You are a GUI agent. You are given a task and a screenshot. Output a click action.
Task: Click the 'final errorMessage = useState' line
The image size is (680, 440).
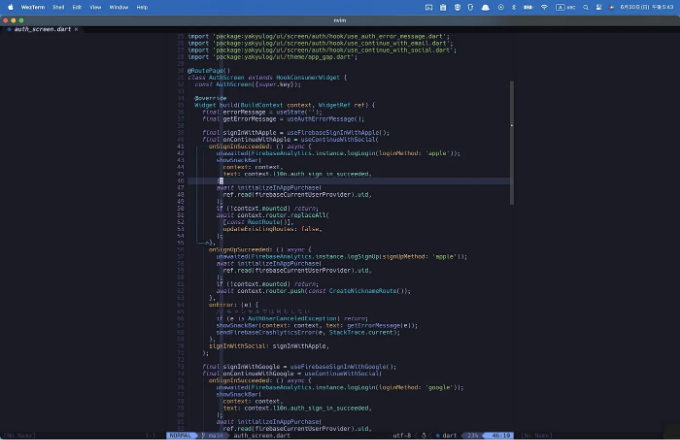[262, 112]
